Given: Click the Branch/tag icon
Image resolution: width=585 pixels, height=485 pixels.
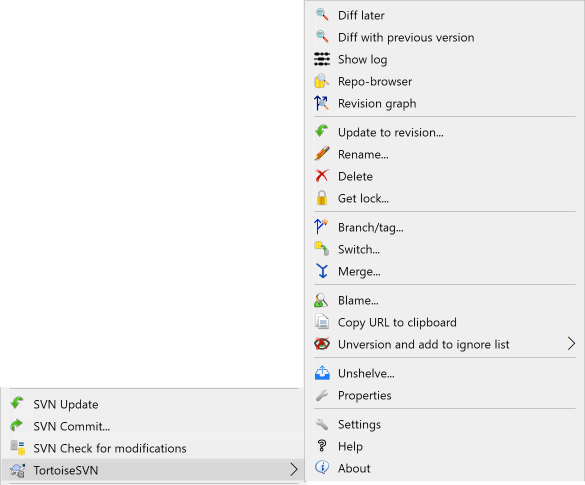Looking at the screenshot, I should [x=321, y=226].
